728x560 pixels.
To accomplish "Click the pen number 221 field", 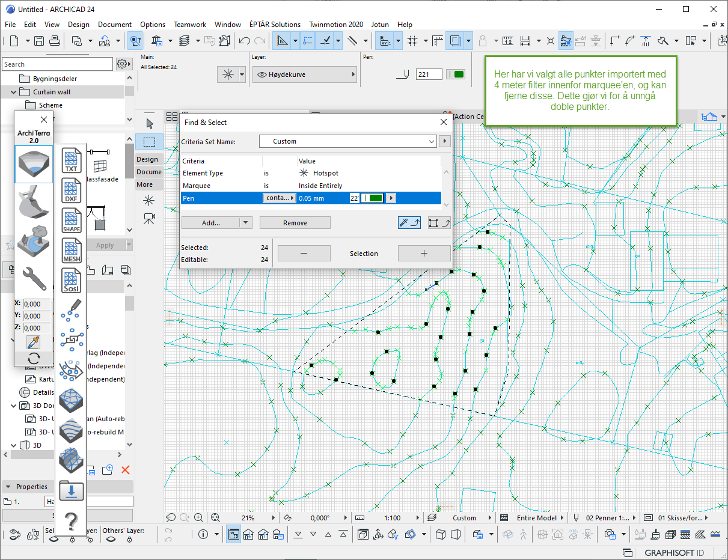I will (429, 75).
